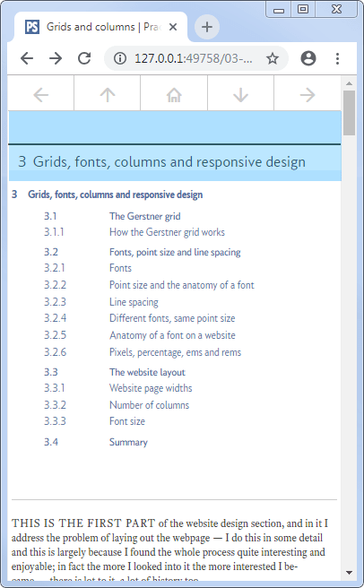Click the page's right arrow navigation icon
This screenshot has height=588, width=364.
308,95
